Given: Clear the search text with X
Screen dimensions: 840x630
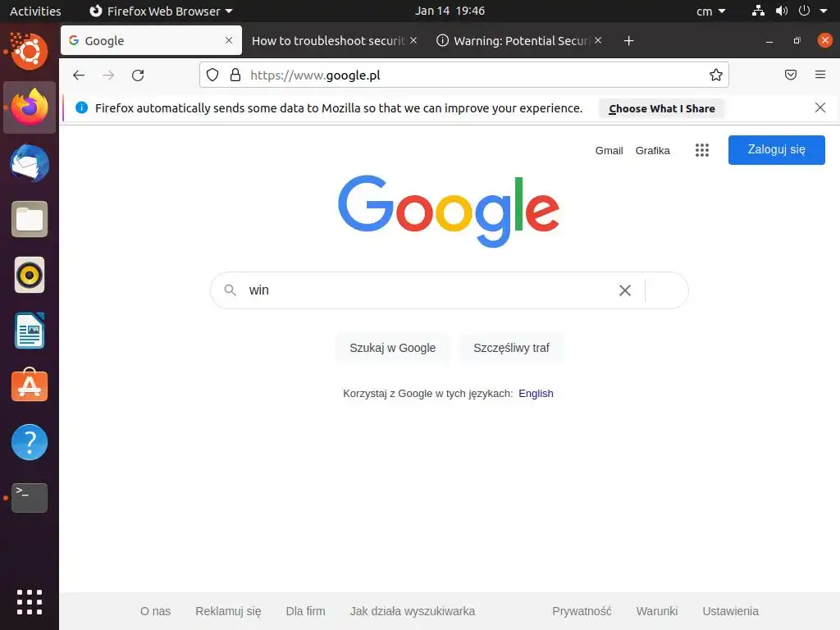Looking at the screenshot, I should click(624, 290).
